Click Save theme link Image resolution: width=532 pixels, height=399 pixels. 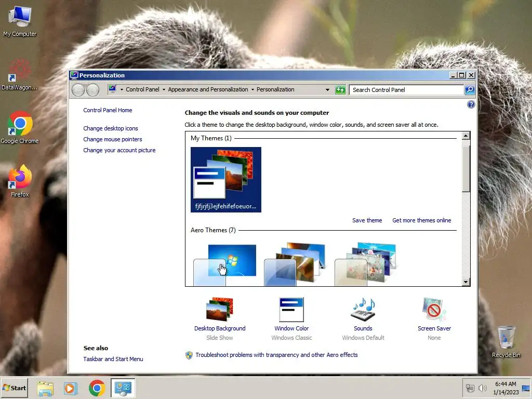click(367, 220)
